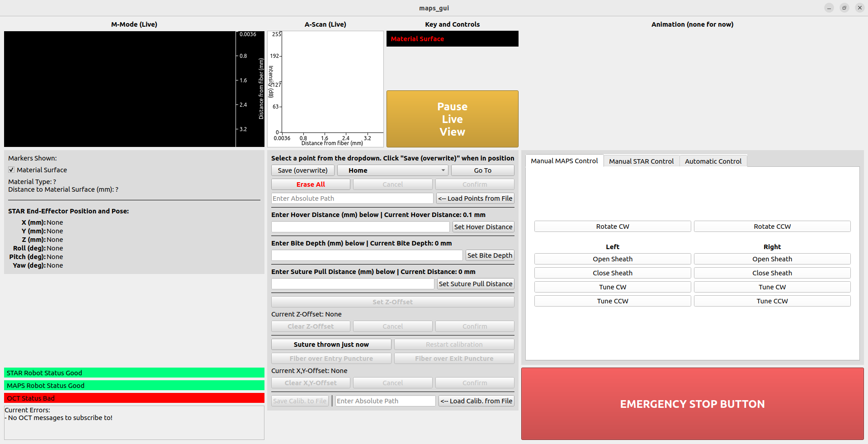Uncheck the Material Surface checkbox
868x444 pixels.
[x=11, y=170]
